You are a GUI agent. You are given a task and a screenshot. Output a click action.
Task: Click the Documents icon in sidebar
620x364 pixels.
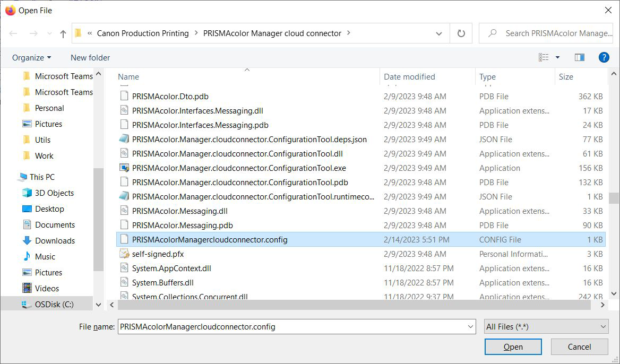pyautogui.click(x=27, y=225)
